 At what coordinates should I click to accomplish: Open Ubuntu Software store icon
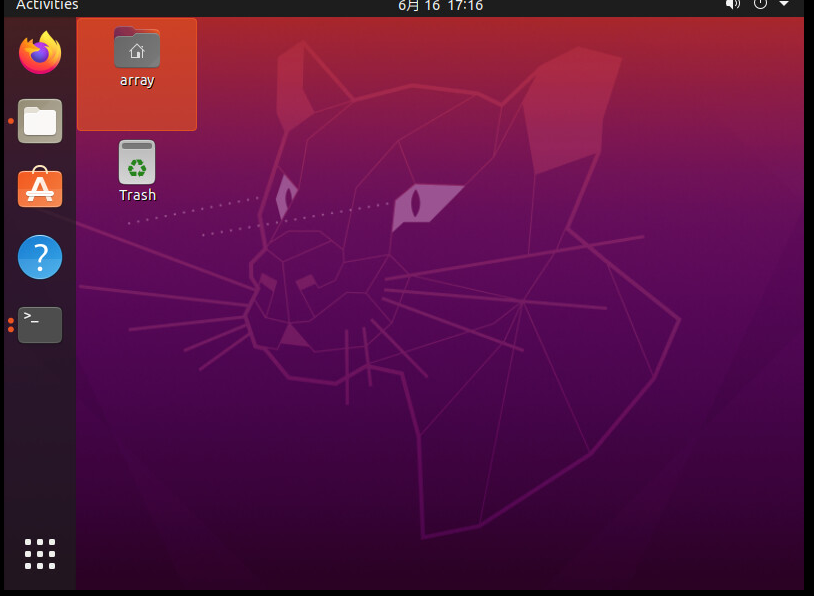point(40,187)
